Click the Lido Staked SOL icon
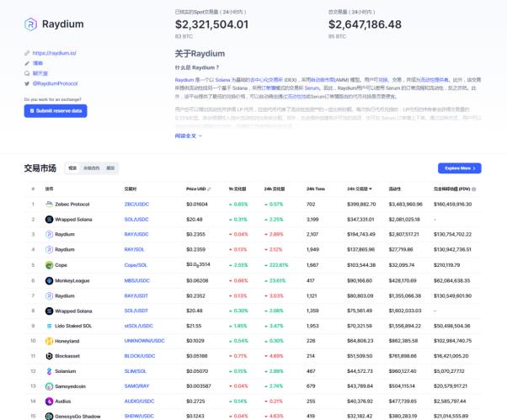Screen dimensions: 507x420 pos(49,326)
